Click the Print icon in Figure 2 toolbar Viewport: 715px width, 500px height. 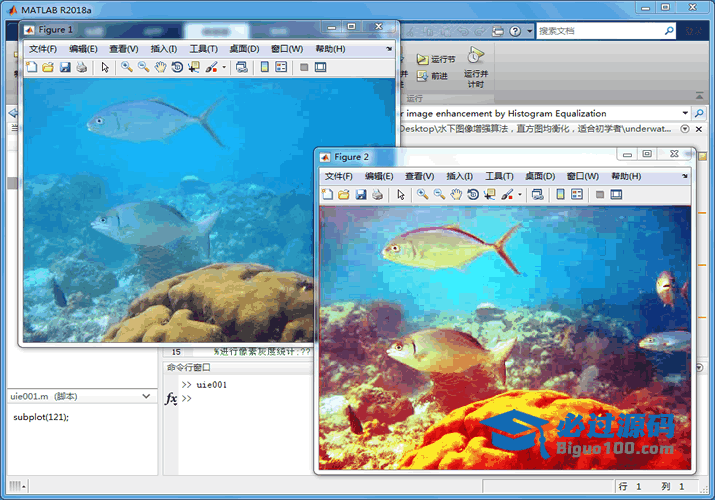tap(377, 194)
